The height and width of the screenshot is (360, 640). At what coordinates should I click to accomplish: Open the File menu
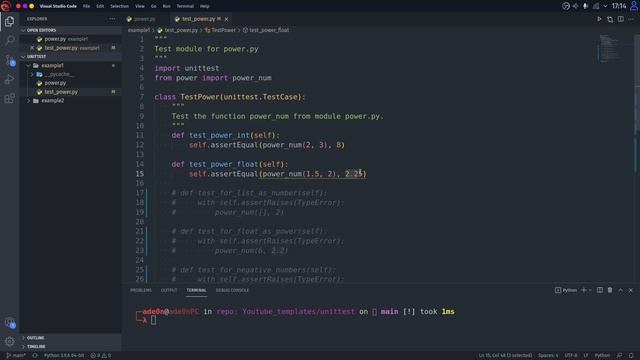click(x=87, y=6)
